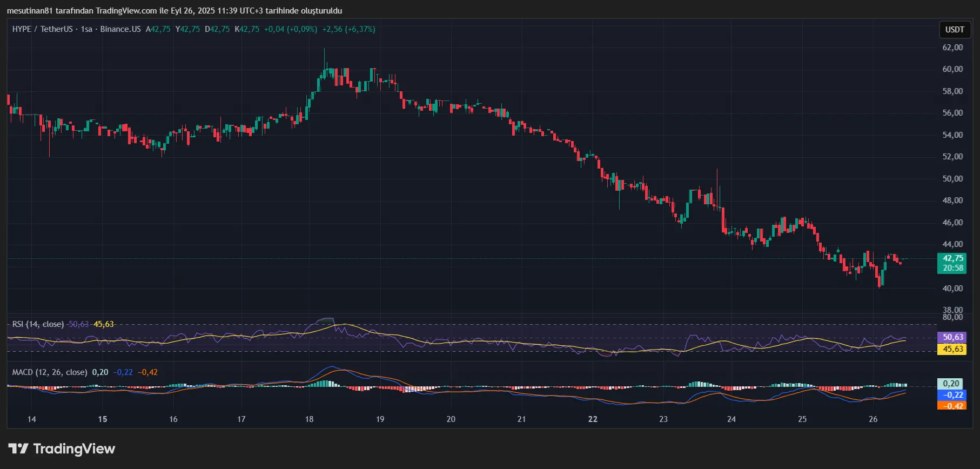The image size is (980, 469).
Task: Click the 48,00 price axis label
Action: [952, 200]
